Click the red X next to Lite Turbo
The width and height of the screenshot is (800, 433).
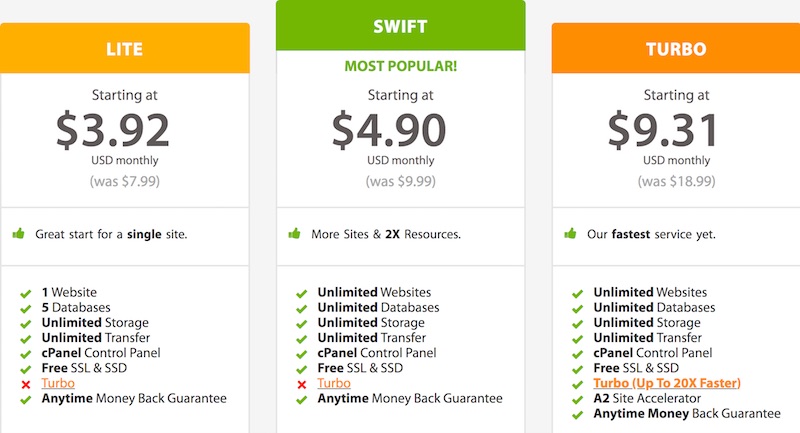coord(26,385)
